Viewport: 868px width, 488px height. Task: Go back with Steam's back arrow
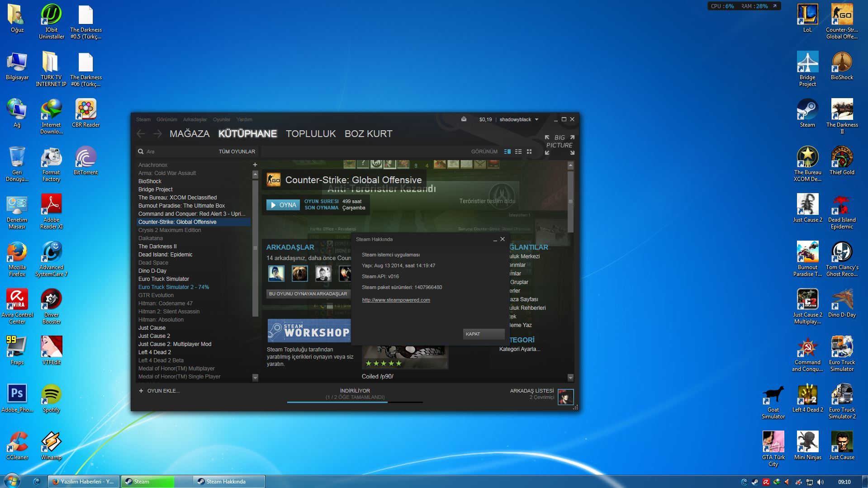click(141, 133)
